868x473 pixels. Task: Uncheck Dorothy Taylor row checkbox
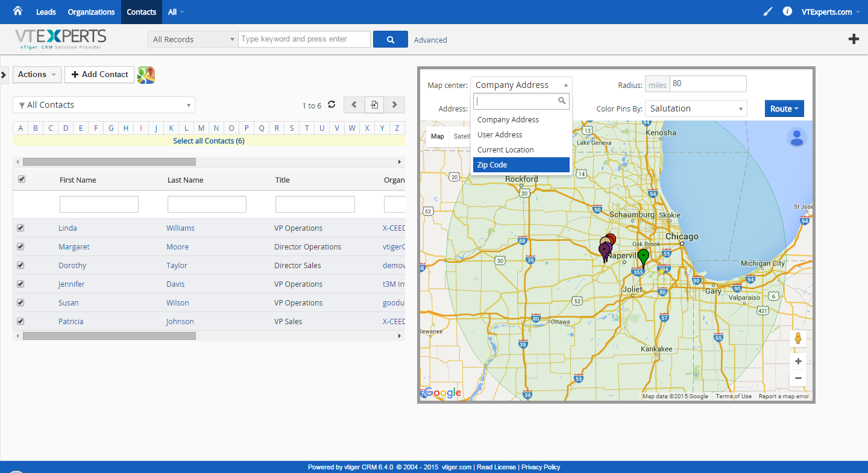point(21,265)
